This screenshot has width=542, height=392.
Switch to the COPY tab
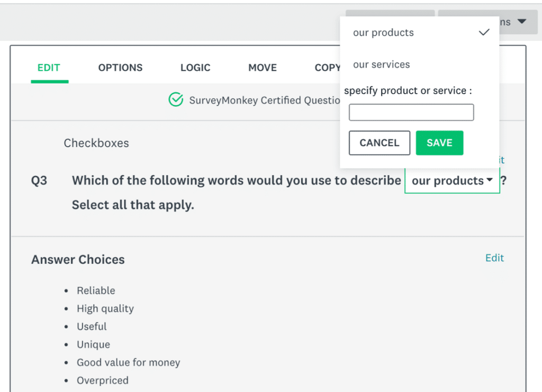click(x=328, y=67)
